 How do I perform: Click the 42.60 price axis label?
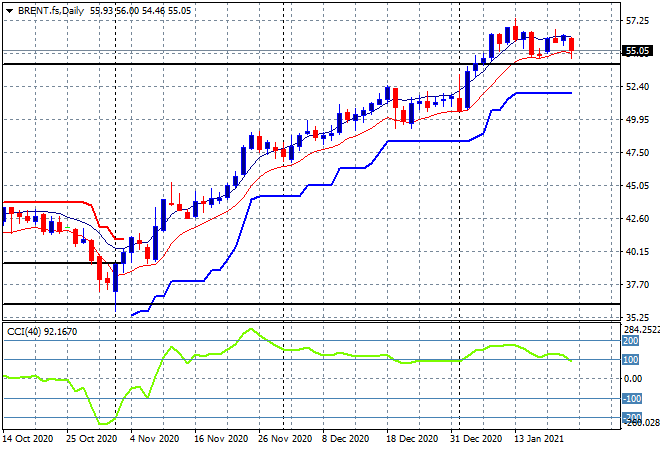point(637,219)
